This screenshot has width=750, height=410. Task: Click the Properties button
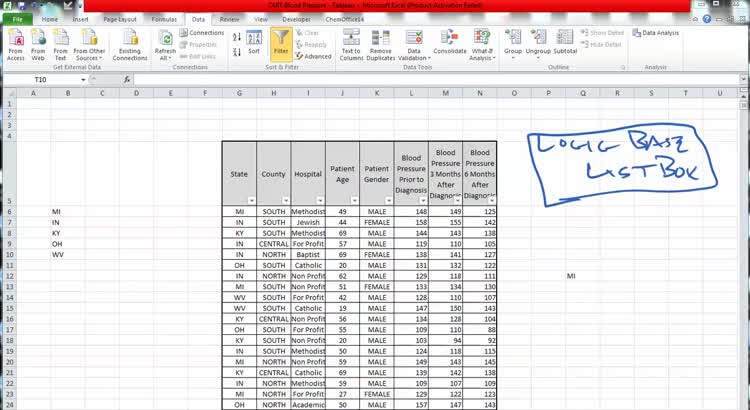pyautogui.click(x=199, y=44)
